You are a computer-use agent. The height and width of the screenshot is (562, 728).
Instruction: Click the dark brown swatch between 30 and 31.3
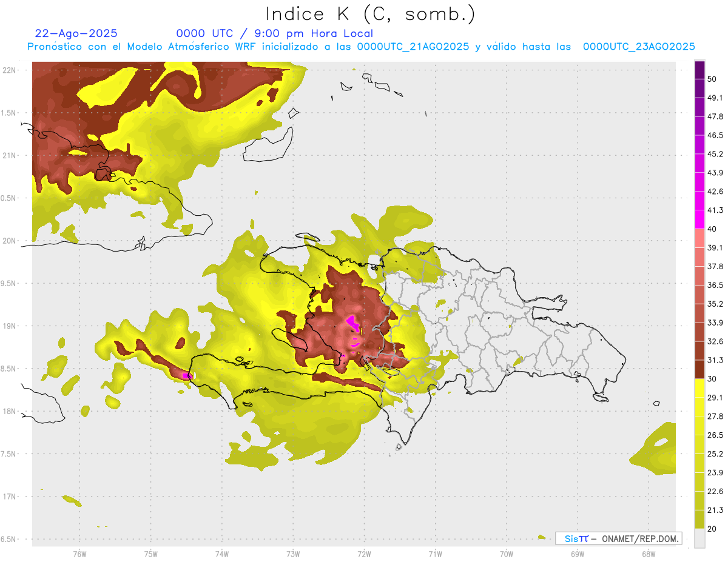coord(699,369)
